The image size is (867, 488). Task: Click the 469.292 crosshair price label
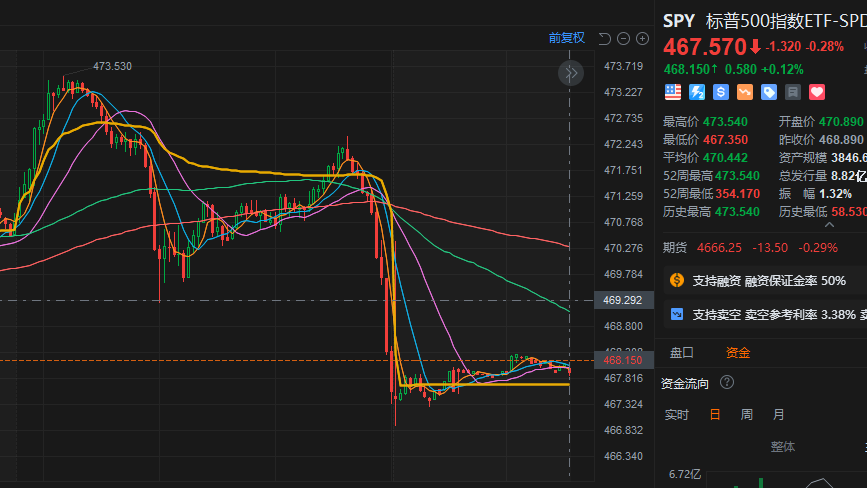(624, 300)
